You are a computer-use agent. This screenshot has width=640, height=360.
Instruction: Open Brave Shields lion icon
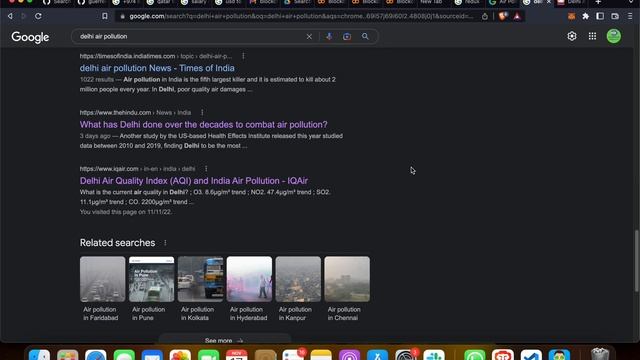tap(503, 16)
